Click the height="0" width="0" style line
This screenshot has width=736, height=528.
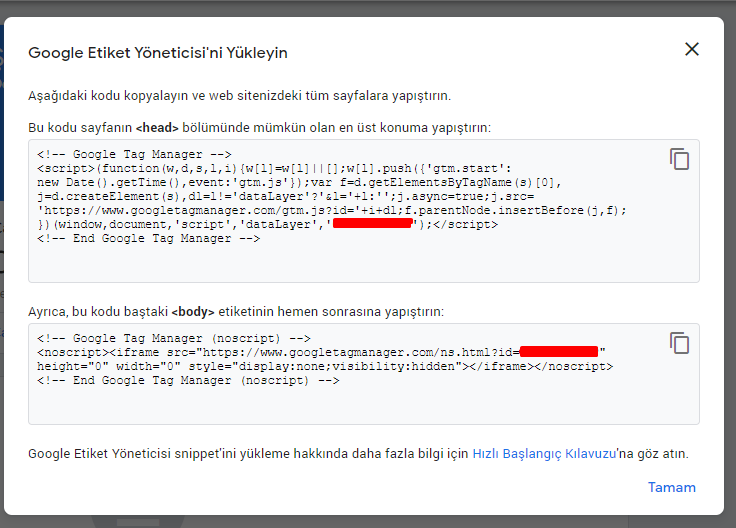[325, 366]
